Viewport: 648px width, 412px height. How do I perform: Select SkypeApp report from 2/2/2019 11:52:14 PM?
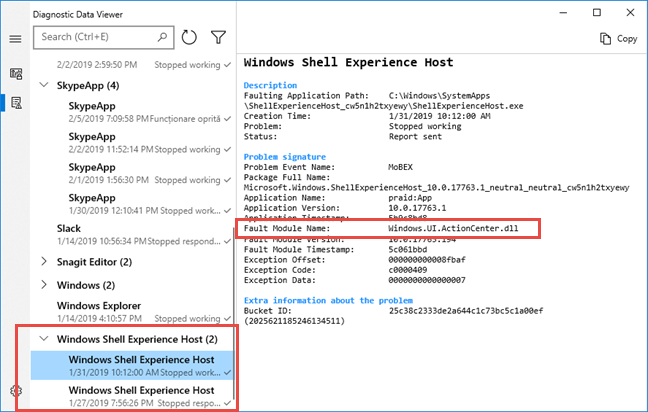(132, 143)
